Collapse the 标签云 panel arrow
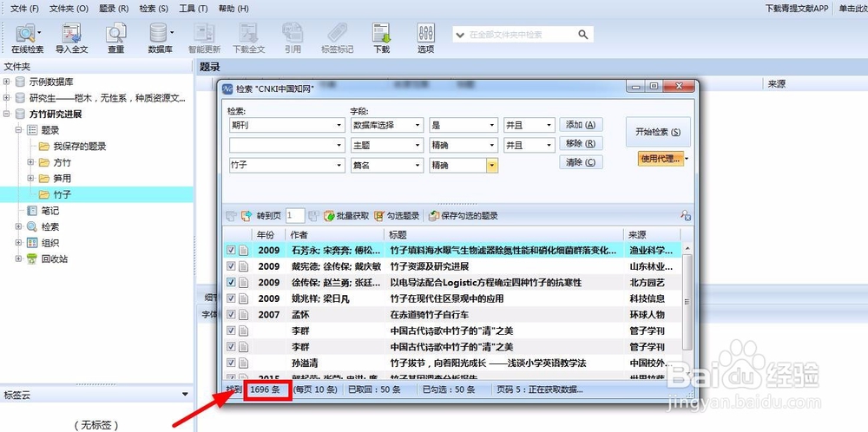The image size is (868, 432). [186, 395]
